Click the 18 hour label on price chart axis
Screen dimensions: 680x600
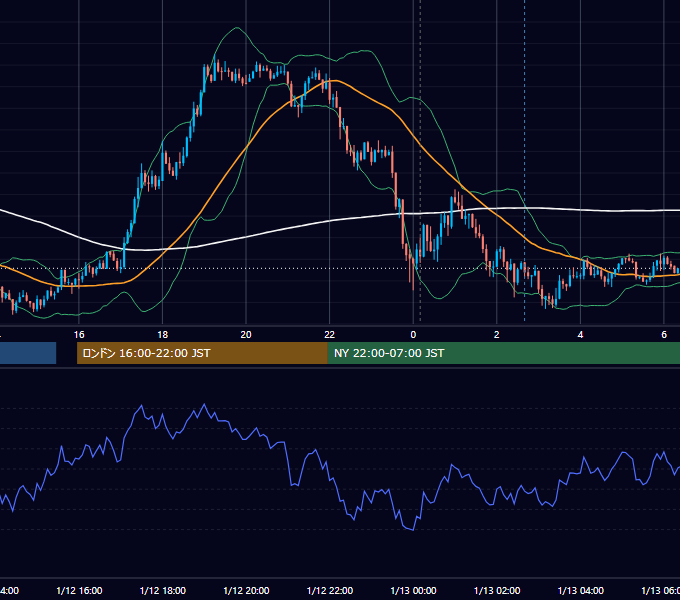(163, 335)
